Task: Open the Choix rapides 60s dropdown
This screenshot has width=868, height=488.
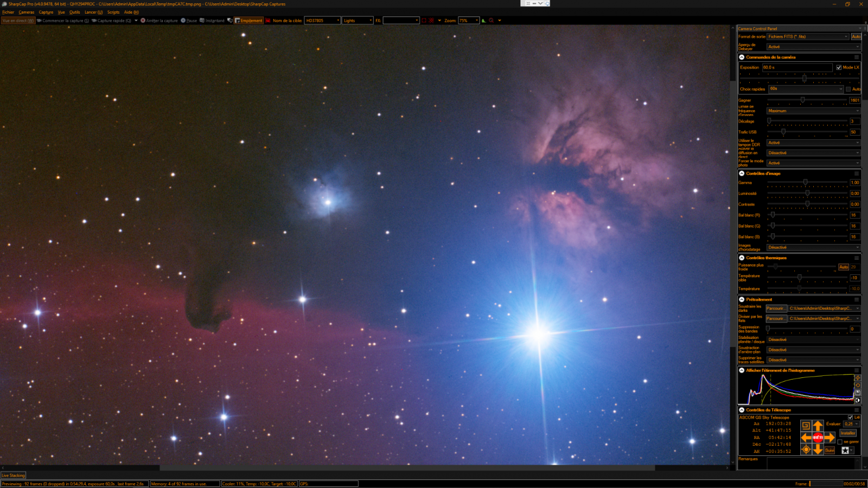Action: pyautogui.click(x=806, y=89)
